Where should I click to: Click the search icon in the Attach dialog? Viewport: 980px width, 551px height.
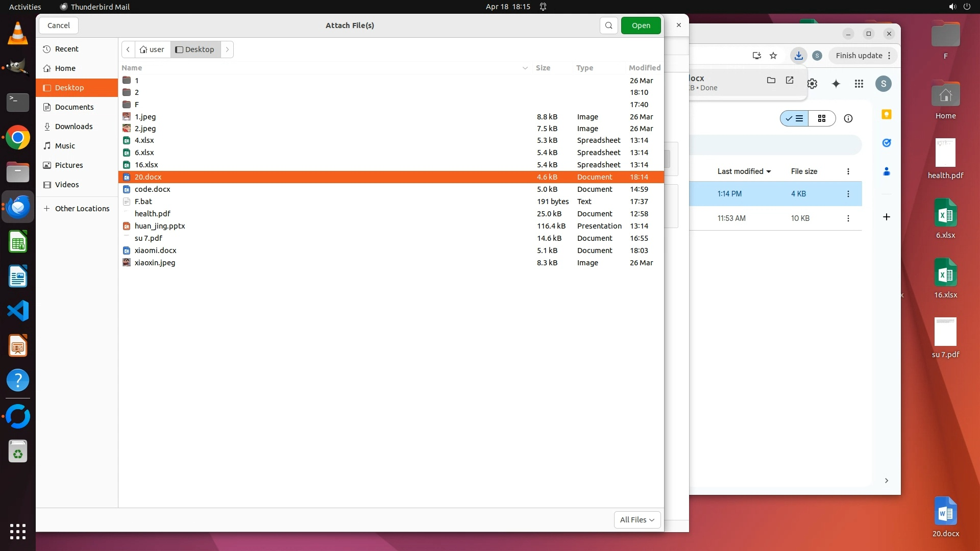608,26
